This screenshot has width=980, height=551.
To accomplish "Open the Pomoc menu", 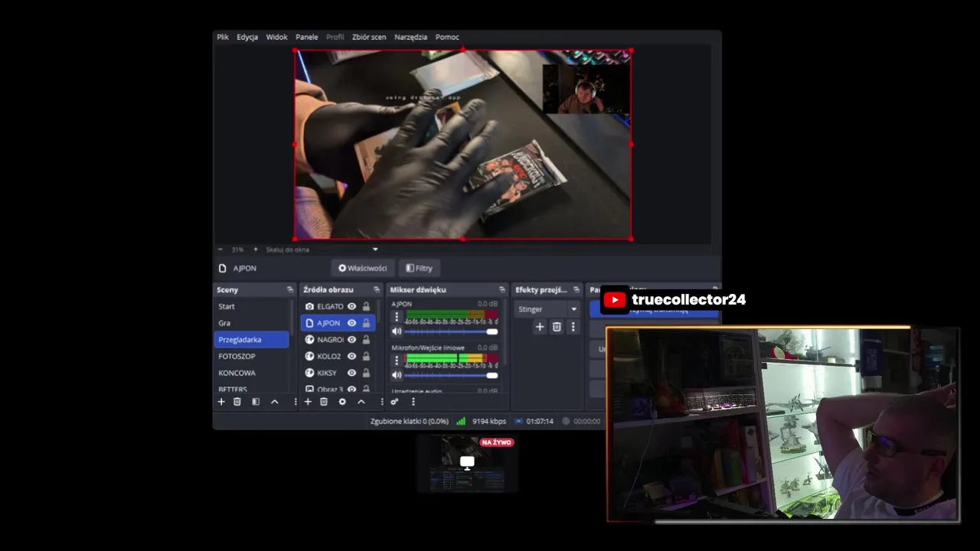I will tap(447, 37).
